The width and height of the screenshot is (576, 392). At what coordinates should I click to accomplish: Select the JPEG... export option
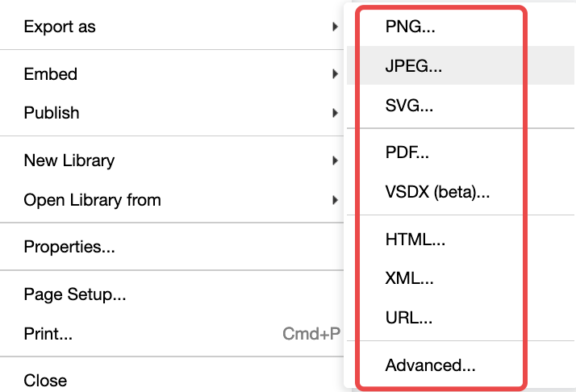point(413,66)
